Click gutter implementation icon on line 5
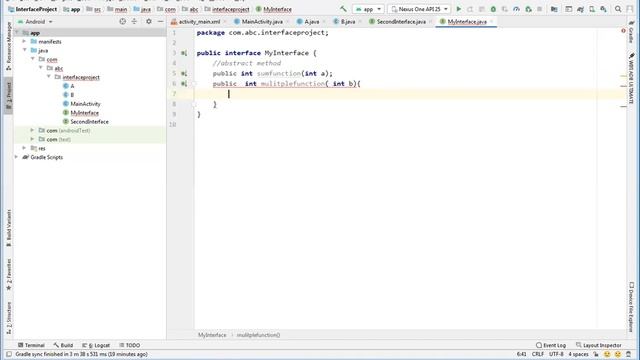640x360 pixels. point(184,73)
